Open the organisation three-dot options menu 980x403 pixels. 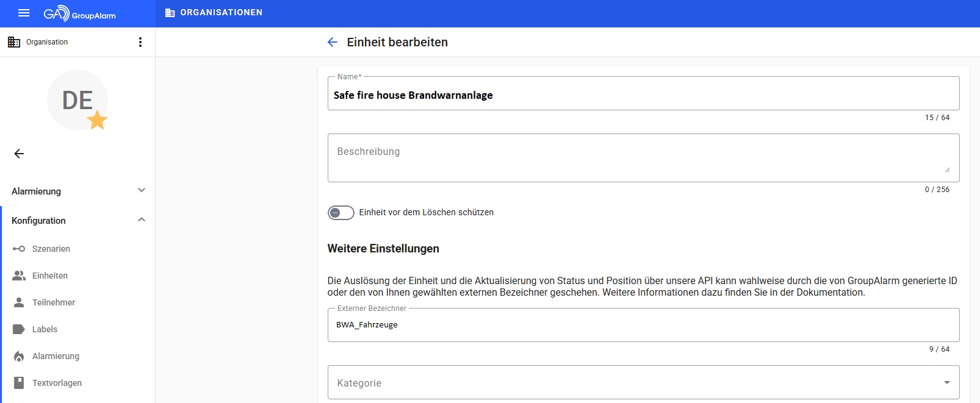pyautogui.click(x=140, y=42)
